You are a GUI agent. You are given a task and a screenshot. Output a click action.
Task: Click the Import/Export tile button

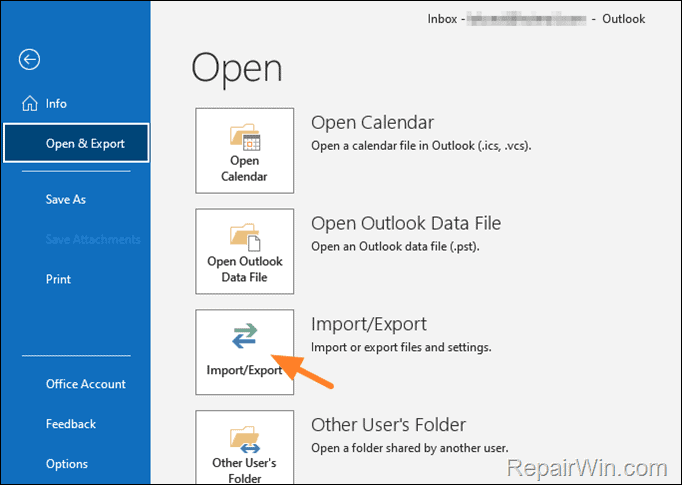point(244,352)
